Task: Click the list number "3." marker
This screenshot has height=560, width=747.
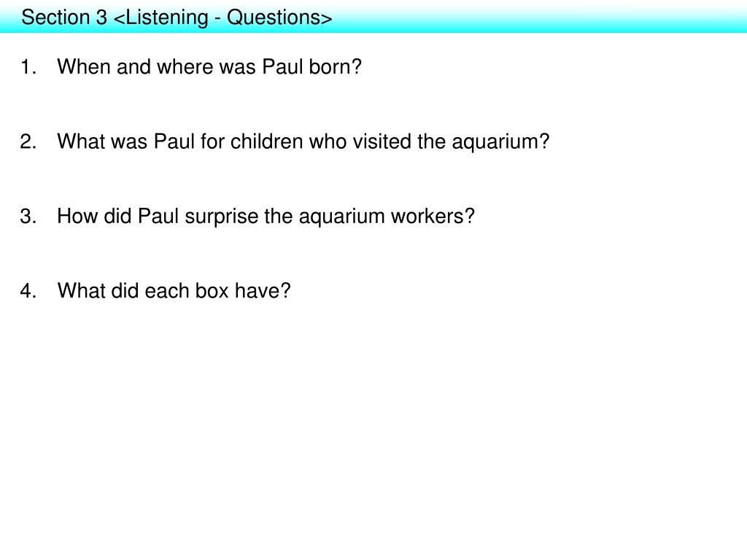Action: click(28, 217)
